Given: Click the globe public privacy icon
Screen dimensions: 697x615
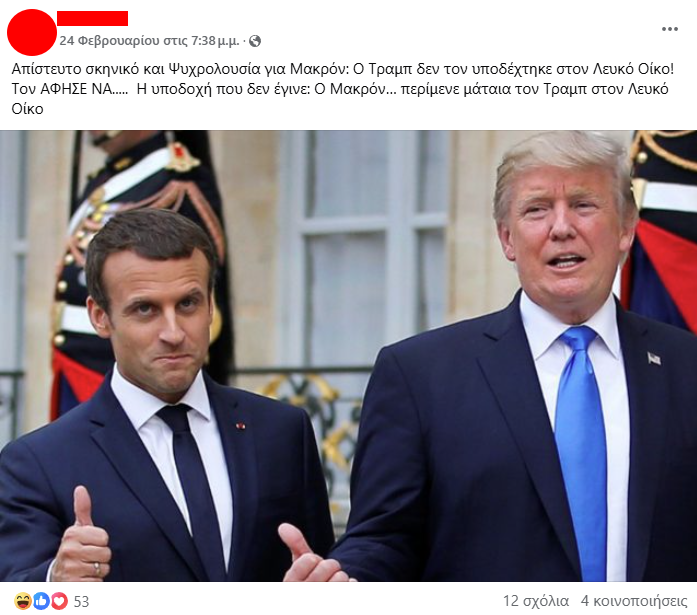Looking at the screenshot, I should point(255,41).
